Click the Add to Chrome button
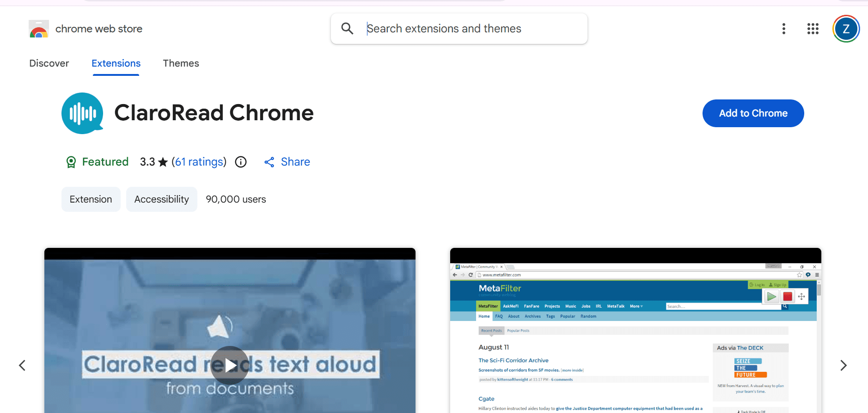This screenshot has width=868, height=413. [x=753, y=113]
